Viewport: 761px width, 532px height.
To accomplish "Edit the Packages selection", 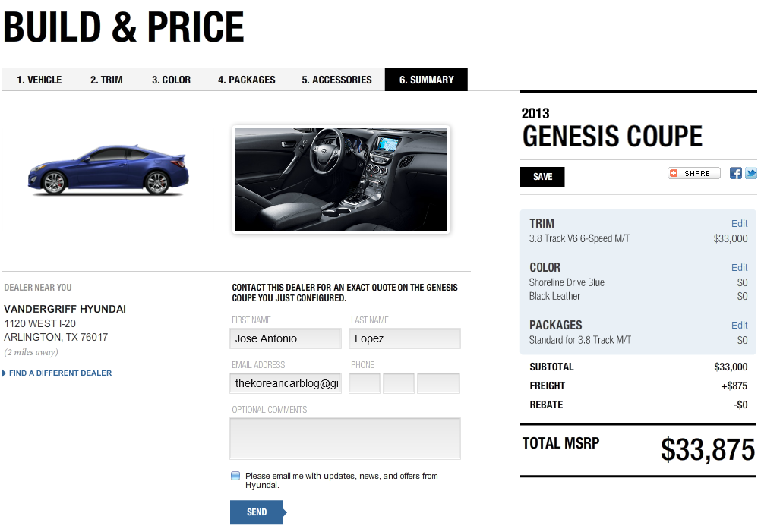I will [739, 326].
